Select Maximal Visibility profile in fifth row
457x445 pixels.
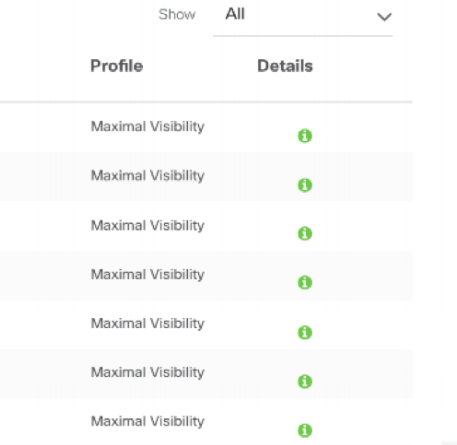[x=148, y=324]
